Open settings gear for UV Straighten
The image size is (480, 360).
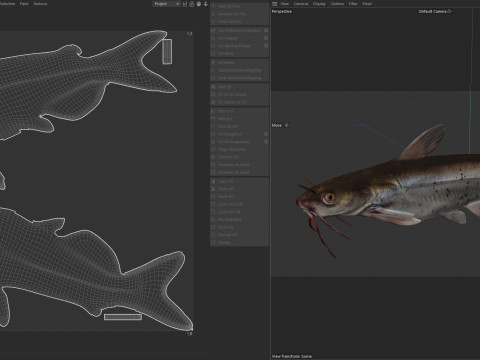pyautogui.click(x=266, y=134)
